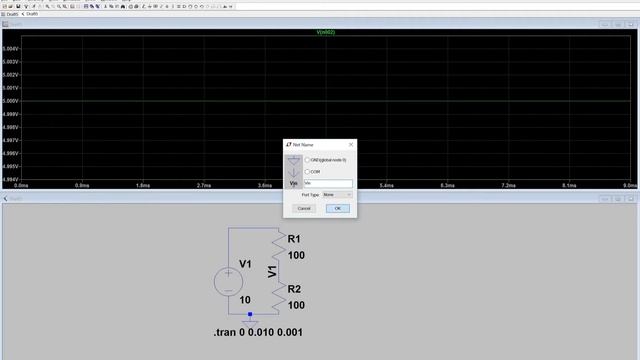Click 5.004V axis label on plot

click(x=10, y=49)
